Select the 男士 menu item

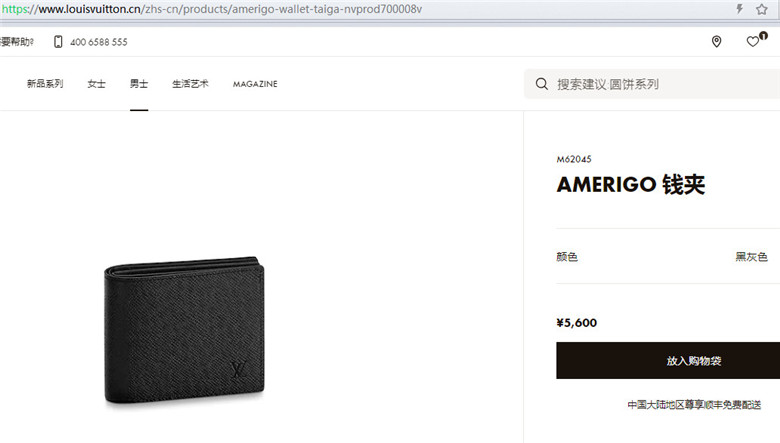[x=139, y=84]
